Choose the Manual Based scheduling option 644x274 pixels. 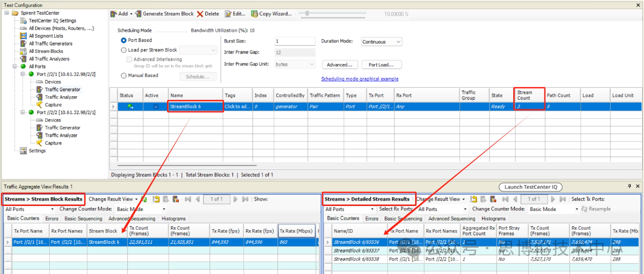[124, 76]
